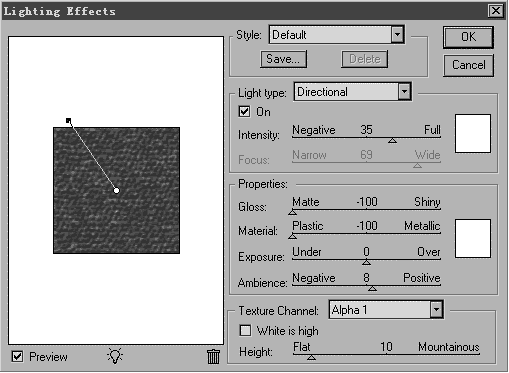Click the Ambience slider handle
This screenshot has height=373, width=509.
click(x=372, y=288)
